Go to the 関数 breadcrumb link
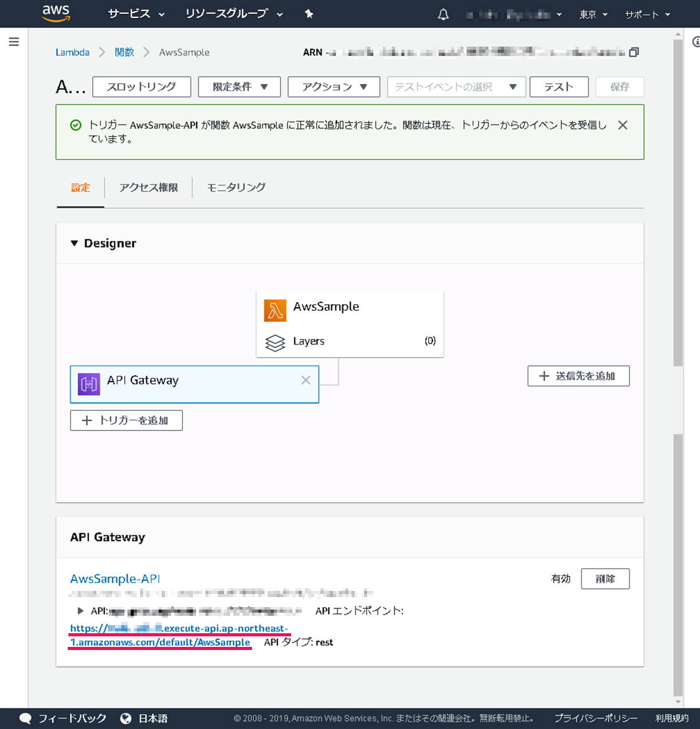The width and height of the screenshot is (700, 729). click(124, 52)
